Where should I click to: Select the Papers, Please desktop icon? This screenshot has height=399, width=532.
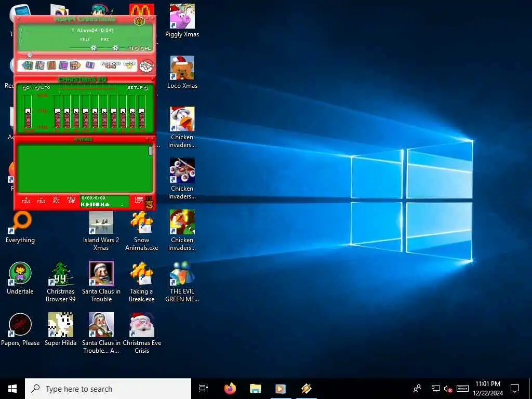click(20, 330)
